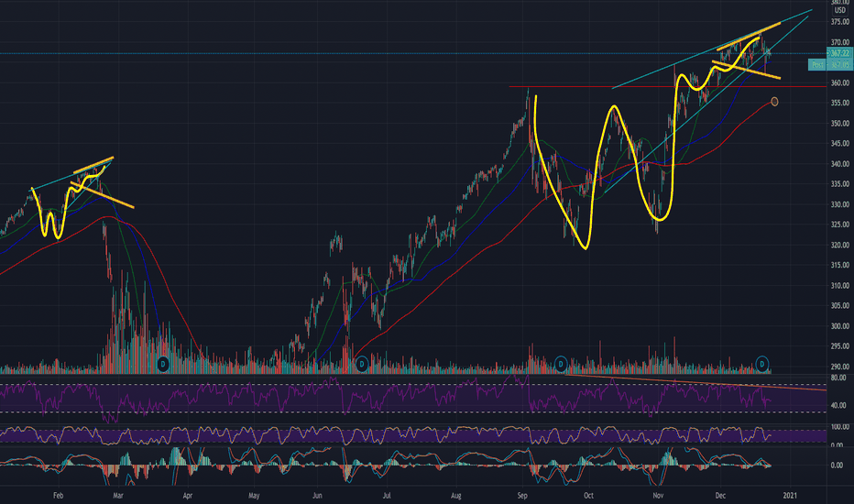Click the Aug label on time axis
The height and width of the screenshot is (504, 854).
coord(456,496)
